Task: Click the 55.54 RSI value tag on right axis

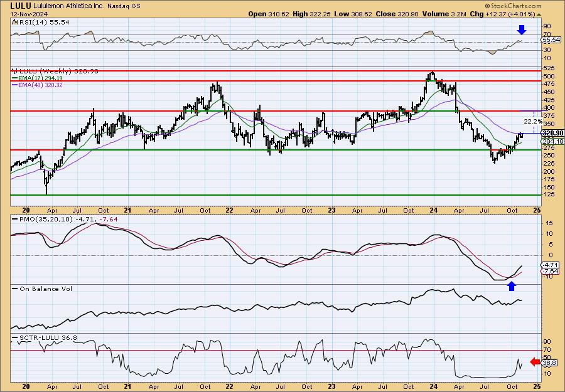Action: (551, 40)
